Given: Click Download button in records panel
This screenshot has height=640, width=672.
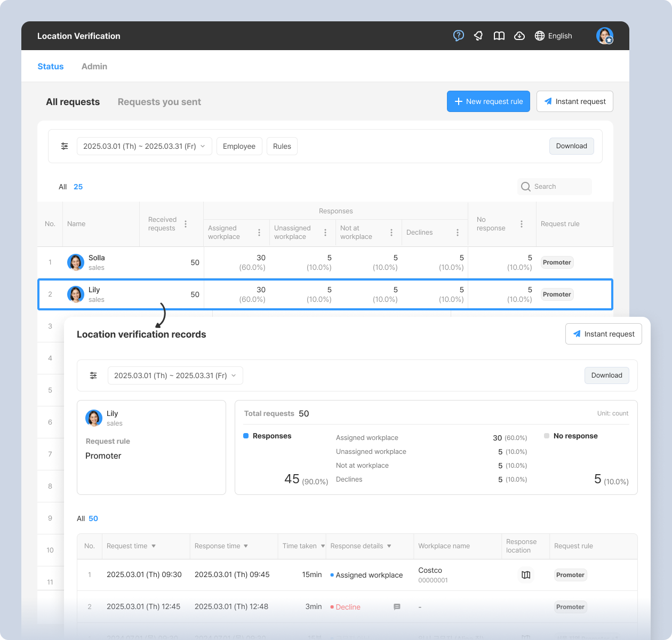Looking at the screenshot, I should click(606, 375).
